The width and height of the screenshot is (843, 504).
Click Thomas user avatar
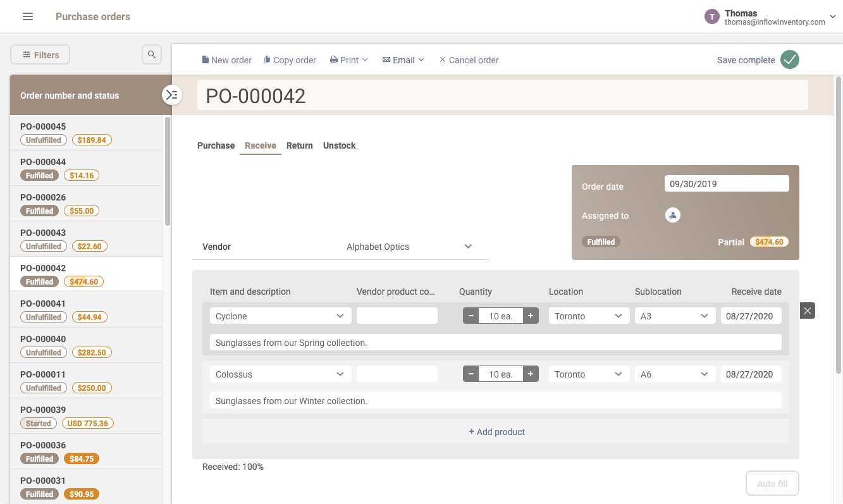pos(712,16)
